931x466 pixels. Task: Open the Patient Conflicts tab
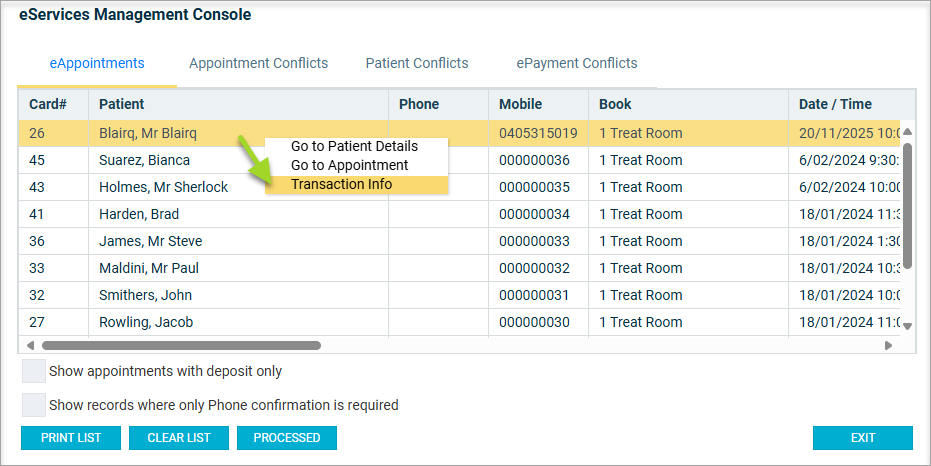coord(417,63)
